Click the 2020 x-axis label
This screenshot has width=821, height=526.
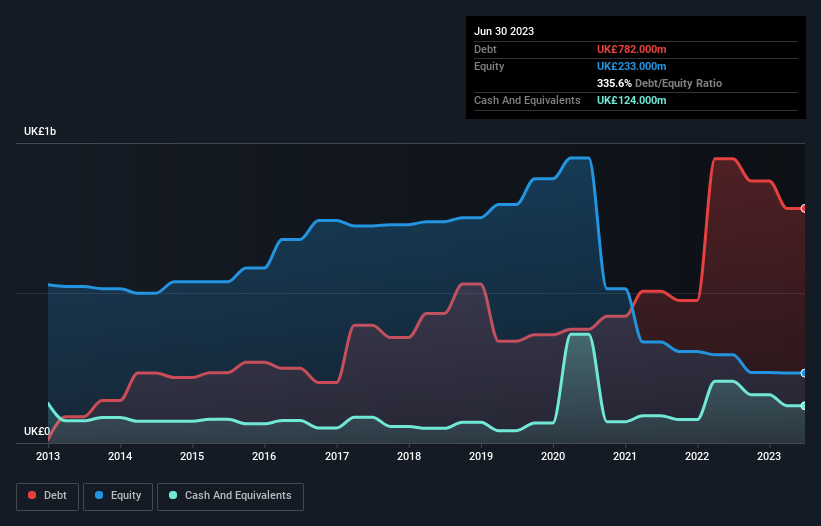pos(553,456)
